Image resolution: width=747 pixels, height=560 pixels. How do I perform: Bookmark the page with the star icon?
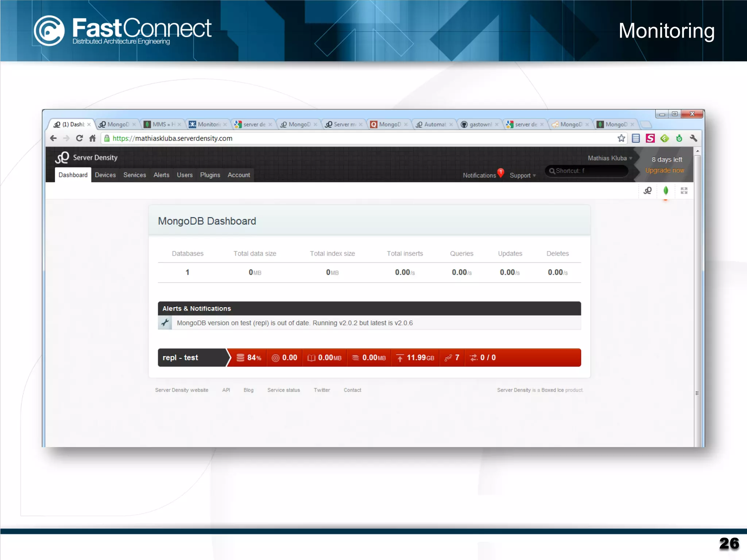[x=621, y=138]
